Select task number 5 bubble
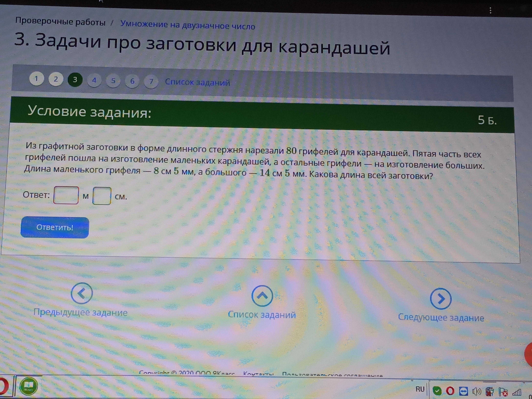This screenshot has width=532, height=399. (113, 81)
